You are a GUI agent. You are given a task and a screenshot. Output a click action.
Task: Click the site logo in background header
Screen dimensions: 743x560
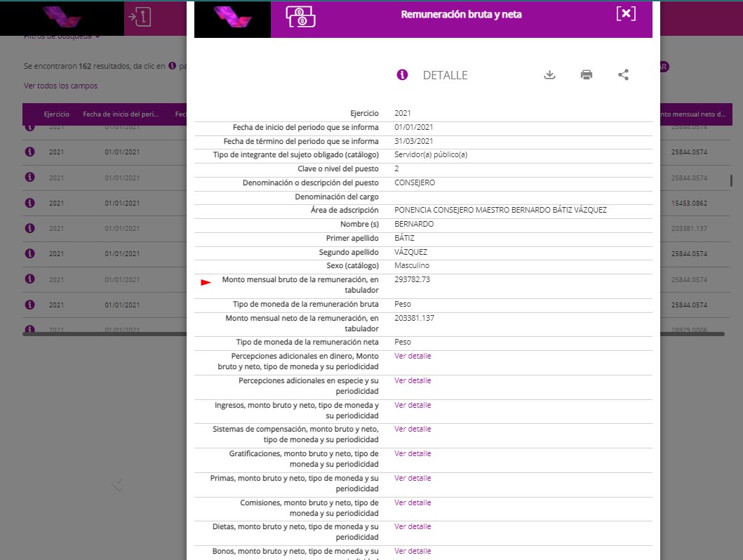(62, 17)
